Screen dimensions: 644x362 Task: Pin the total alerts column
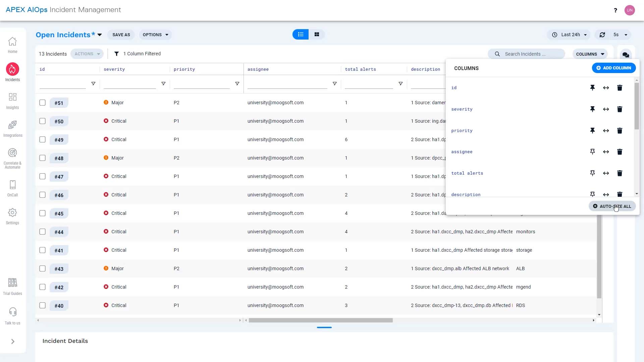coord(593,173)
